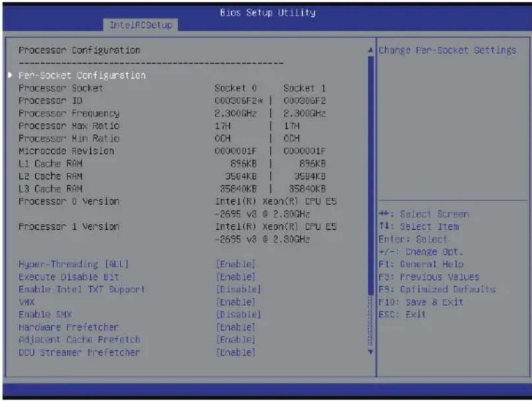
Task: Click the Processor Max Ratio label
Action: click(x=69, y=126)
